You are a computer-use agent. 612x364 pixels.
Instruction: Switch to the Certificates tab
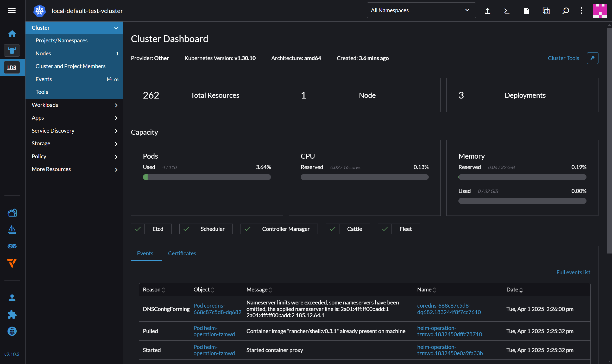click(x=182, y=253)
